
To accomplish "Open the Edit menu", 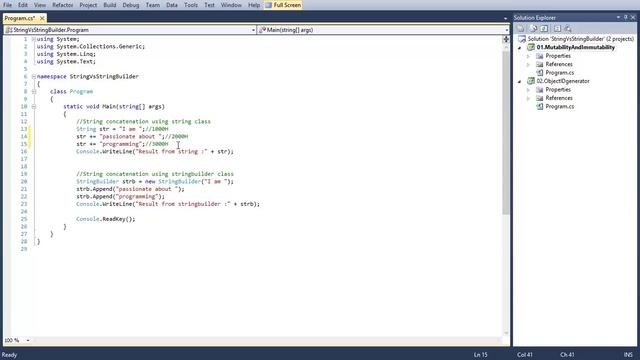I will [23, 5].
